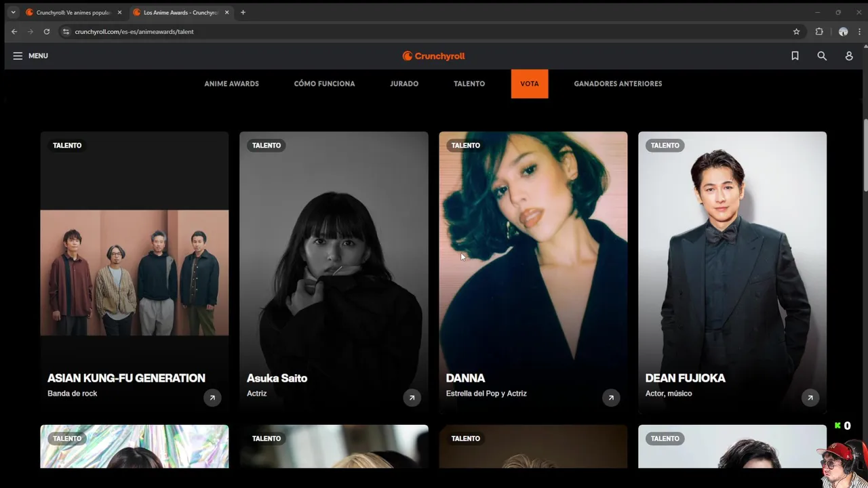The width and height of the screenshot is (868, 488).
Task: Open new browser tab
Action: pyautogui.click(x=243, y=12)
